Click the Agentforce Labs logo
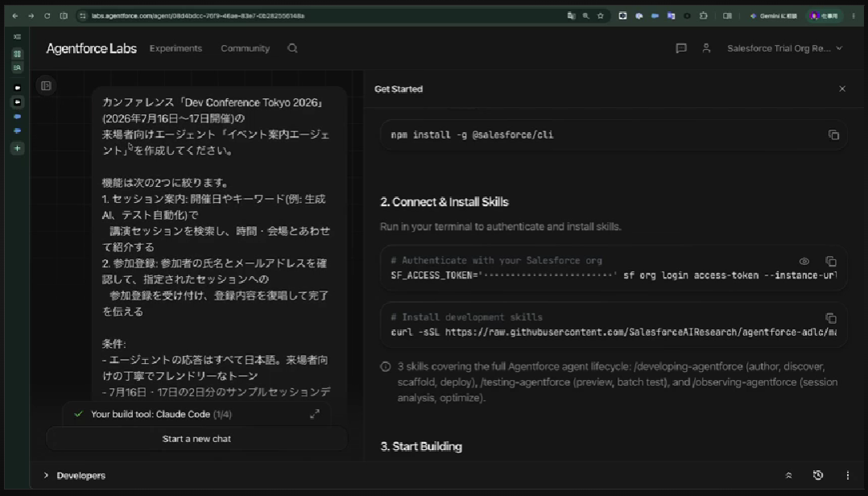Screen dimensions: 868x496 tap(91, 48)
